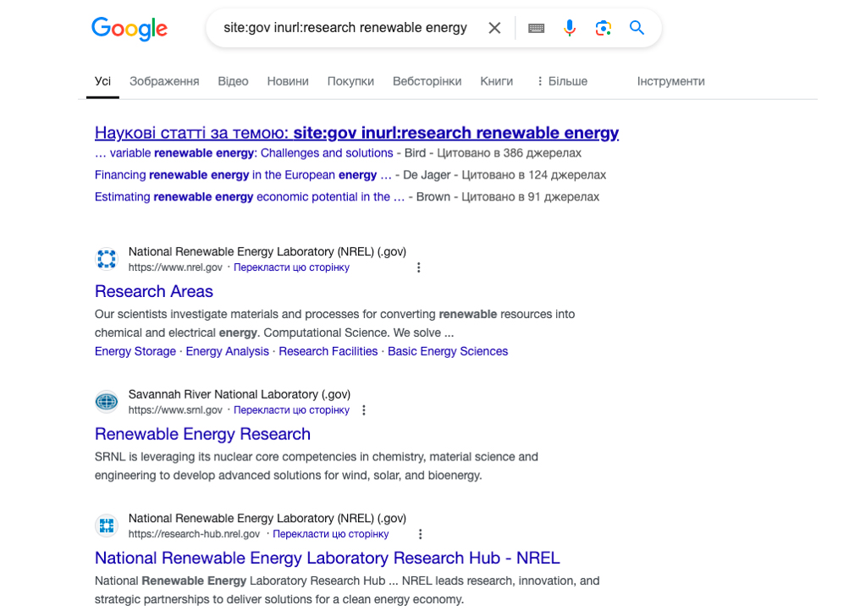
Task: Click the https://www.nrel.gov URL text
Action: click(175, 267)
